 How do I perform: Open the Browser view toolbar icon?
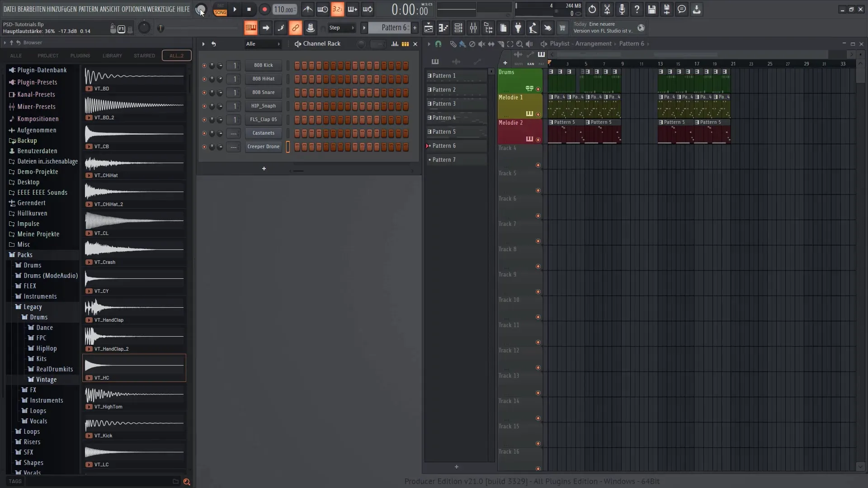(488, 28)
